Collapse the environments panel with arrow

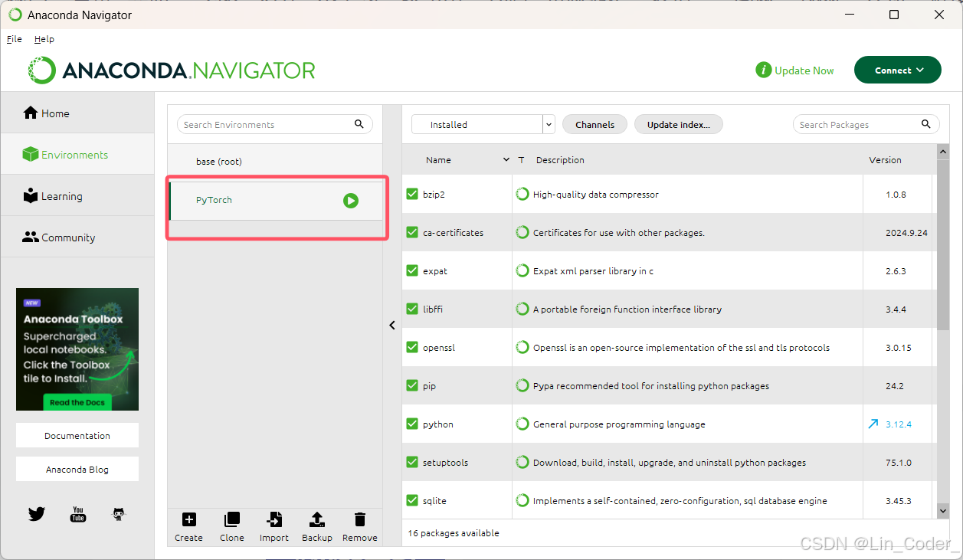point(392,325)
